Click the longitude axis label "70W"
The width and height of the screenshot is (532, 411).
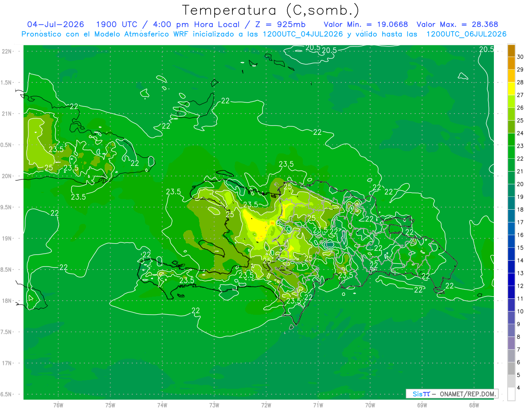tap(370, 405)
